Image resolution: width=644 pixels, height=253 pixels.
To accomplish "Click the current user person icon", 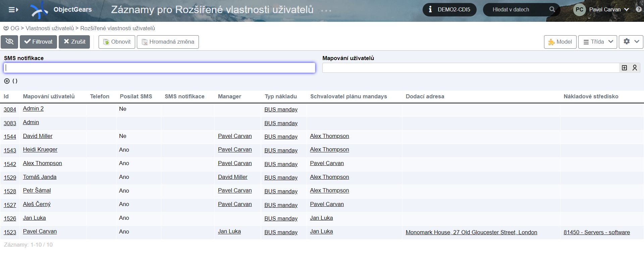I will point(635,68).
